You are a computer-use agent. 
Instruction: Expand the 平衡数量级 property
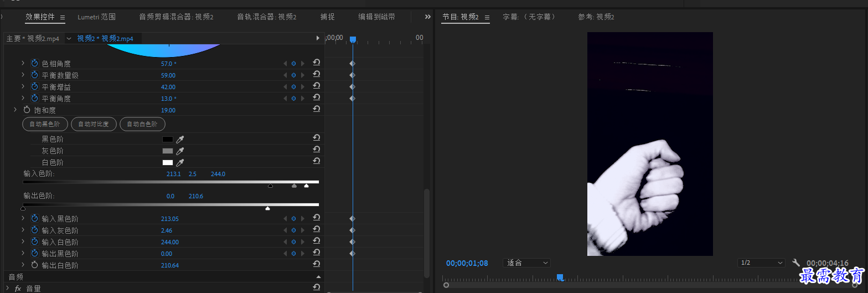click(x=23, y=75)
